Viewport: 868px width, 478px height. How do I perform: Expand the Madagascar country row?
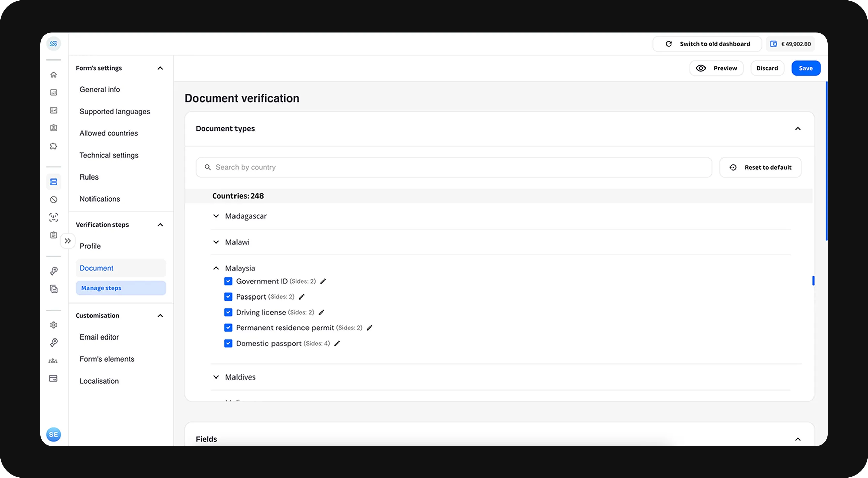pyautogui.click(x=216, y=216)
